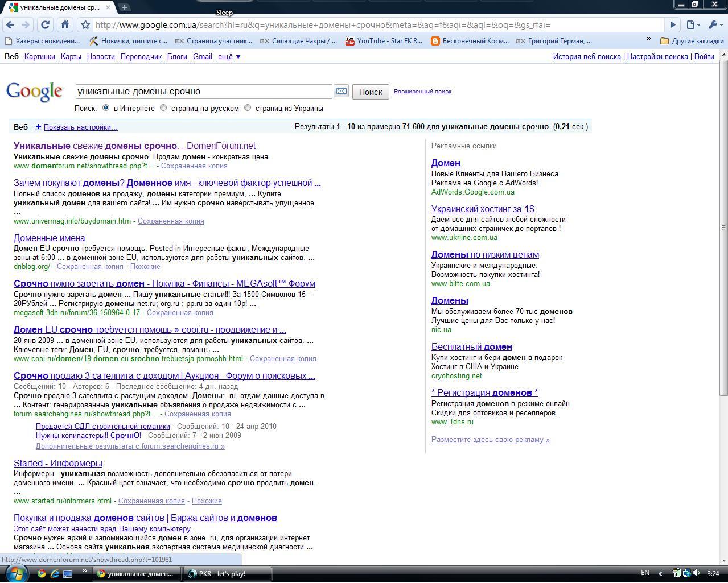The image size is (728, 583).
Task: Open the Gmail link in top bar
Action: (x=203, y=57)
